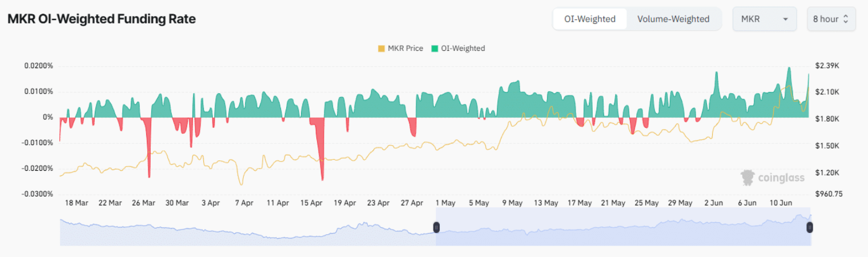Toggle the OI-Weighted legend text label
Screen dimensions: 868x257
pos(463,49)
